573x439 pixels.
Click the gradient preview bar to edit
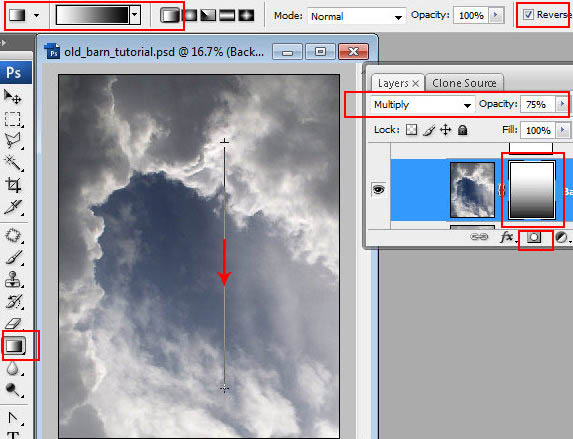pos(92,15)
